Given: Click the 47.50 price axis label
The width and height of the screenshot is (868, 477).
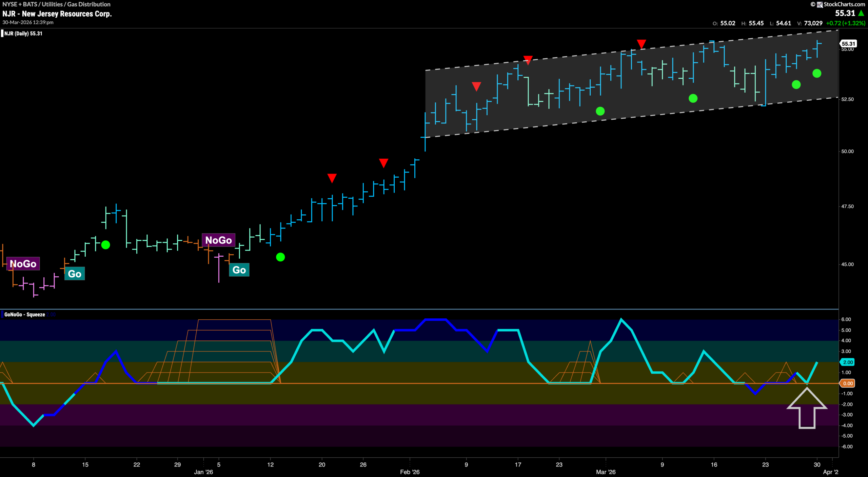Looking at the screenshot, I should [x=847, y=206].
